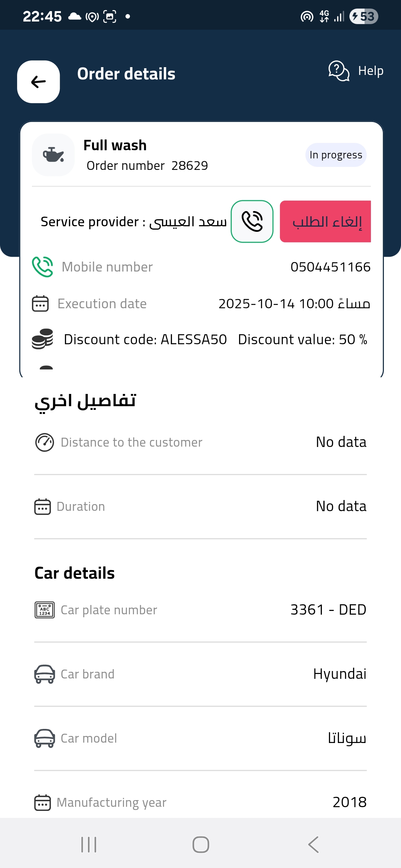Tap the Execution date calendar icon
Image resolution: width=401 pixels, height=868 pixels.
coord(40,303)
